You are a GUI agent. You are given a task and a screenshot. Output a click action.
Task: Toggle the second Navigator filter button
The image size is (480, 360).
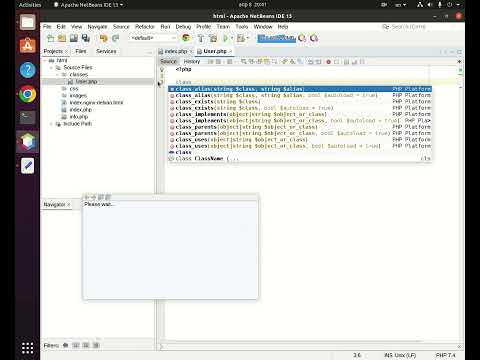click(x=76, y=345)
